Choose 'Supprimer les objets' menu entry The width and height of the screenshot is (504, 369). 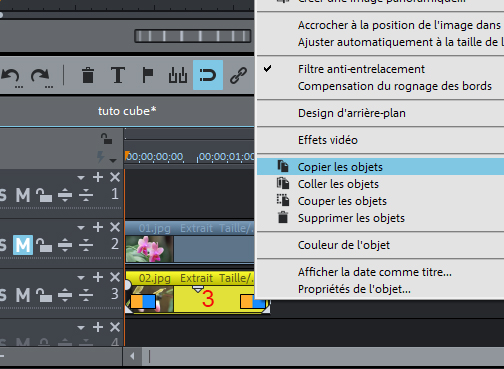pyautogui.click(x=380, y=218)
